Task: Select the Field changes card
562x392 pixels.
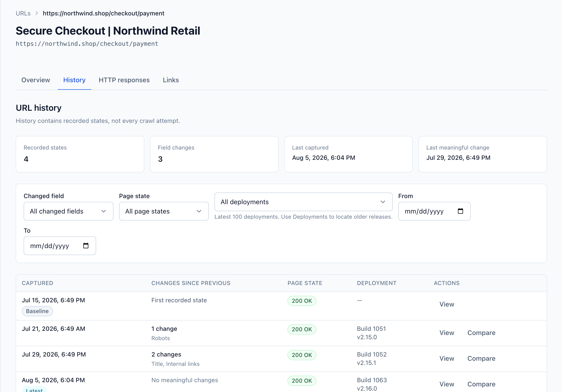Action: (214, 154)
